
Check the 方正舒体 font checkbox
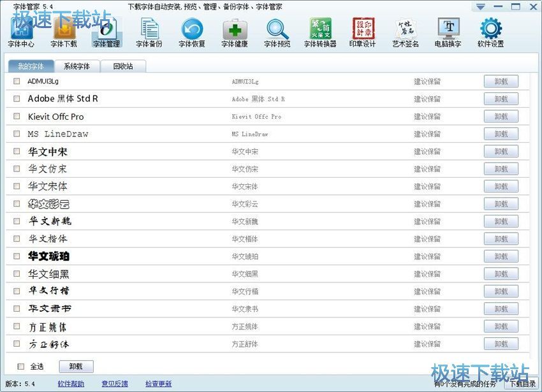click(x=17, y=344)
